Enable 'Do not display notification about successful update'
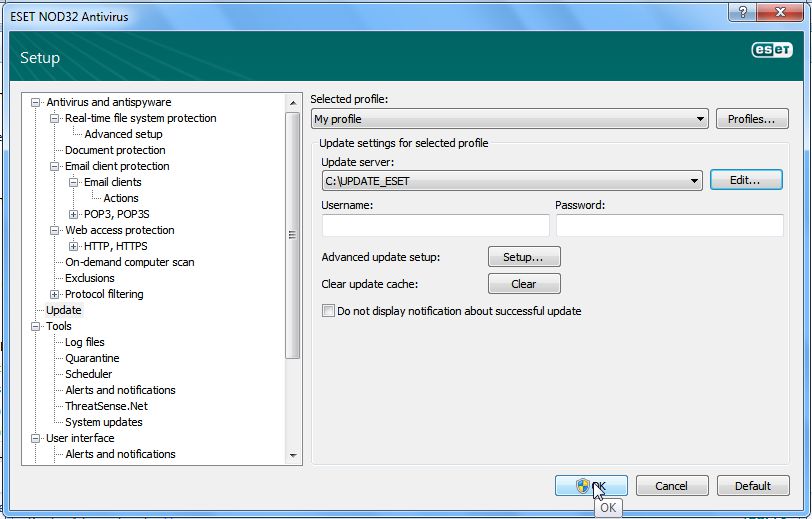 click(328, 311)
